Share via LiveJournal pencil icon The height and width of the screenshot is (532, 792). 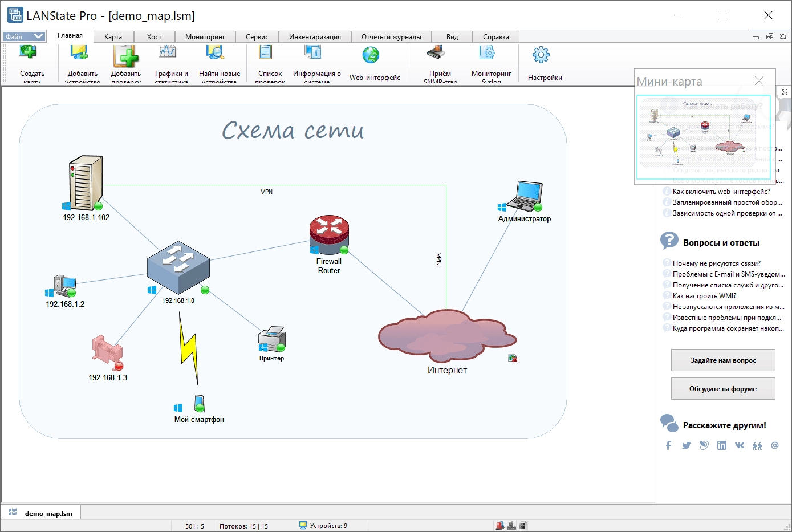coord(704,445)
